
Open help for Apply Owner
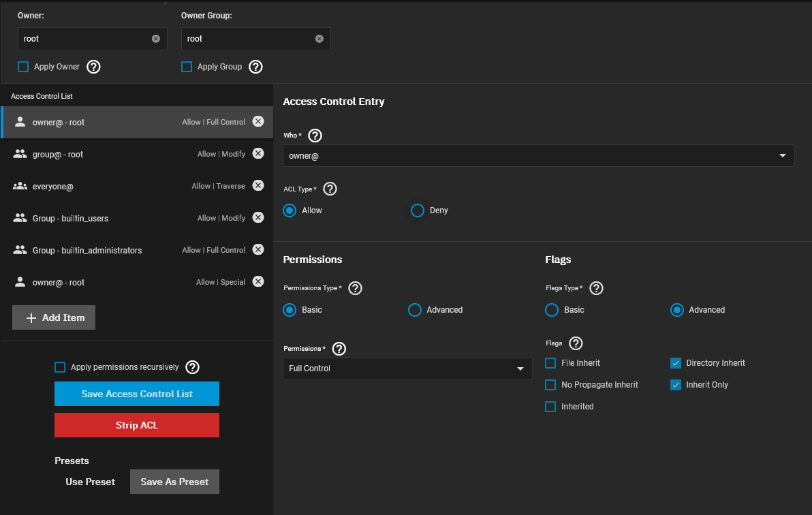[94, 67]
